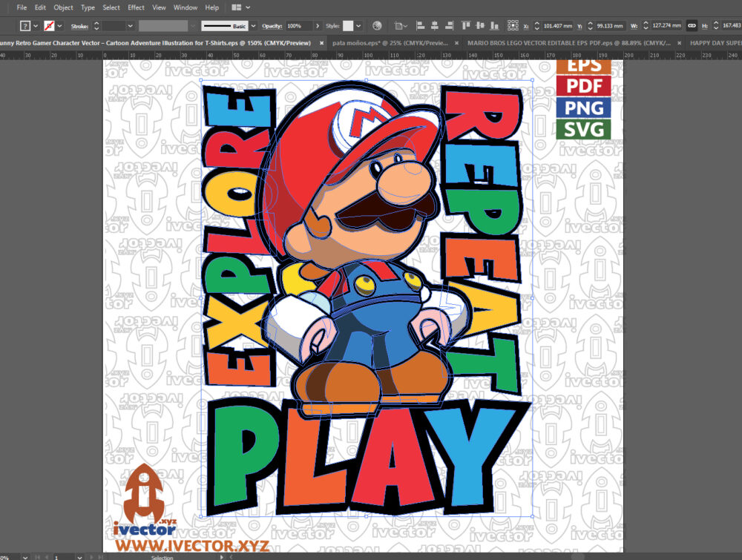Open the stroke weight dropdown
This screenshot has height=560, width=742.
pyautogui.click(x=130, y=26)
